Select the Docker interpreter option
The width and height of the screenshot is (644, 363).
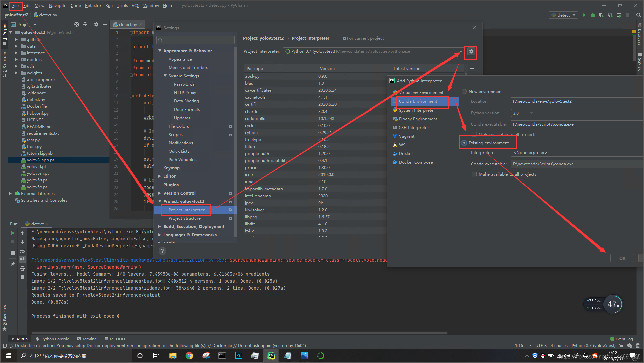[x=406, y=154]
